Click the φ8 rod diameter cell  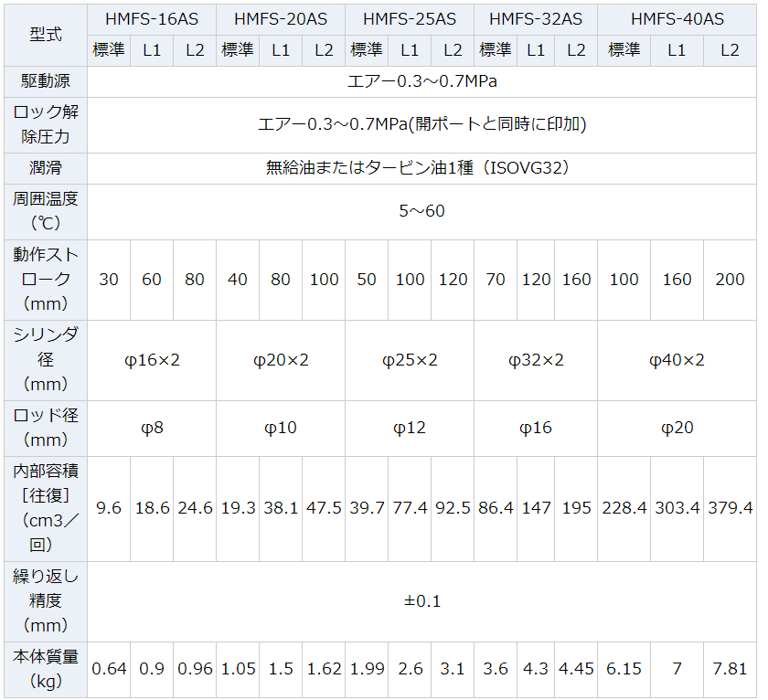click(152, 429)
